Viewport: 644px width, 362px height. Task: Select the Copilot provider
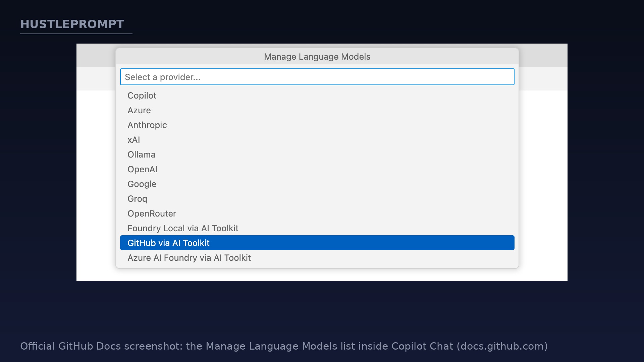pyautogui.click(x=317, y=96)
